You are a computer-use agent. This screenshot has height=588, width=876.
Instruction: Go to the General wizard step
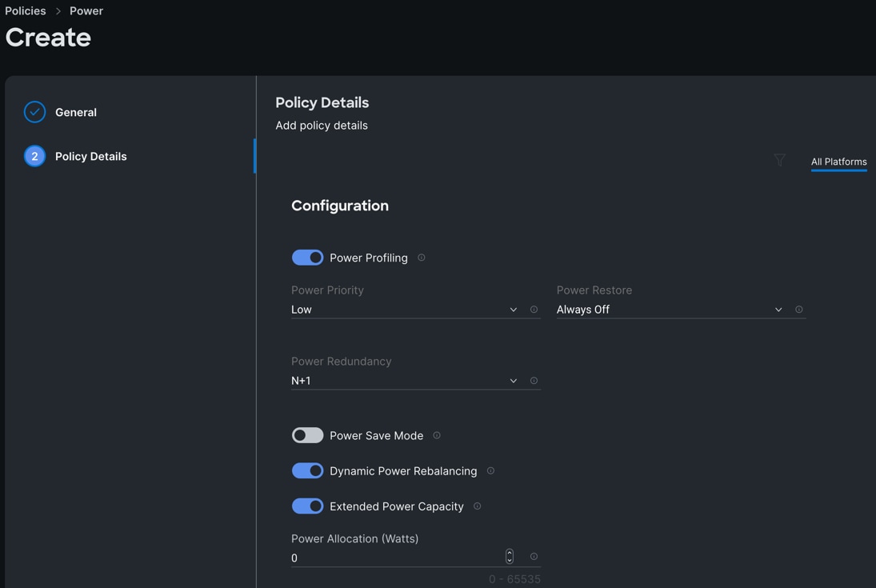click(75, 113)
